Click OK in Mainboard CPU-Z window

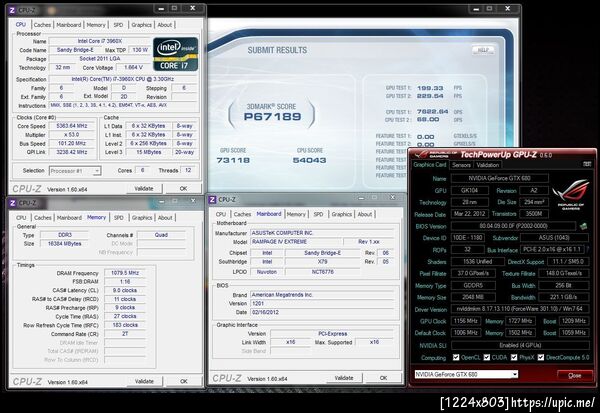pos(383,378)
